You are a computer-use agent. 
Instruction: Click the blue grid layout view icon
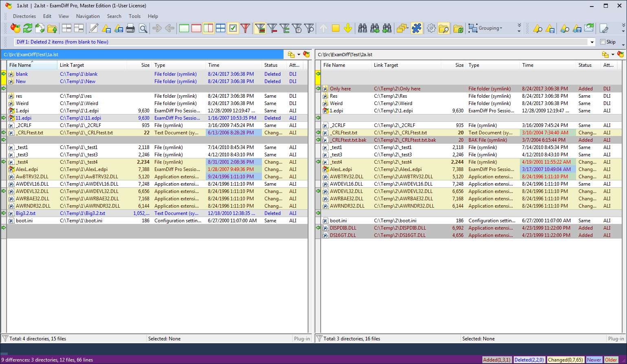(220, 28)
